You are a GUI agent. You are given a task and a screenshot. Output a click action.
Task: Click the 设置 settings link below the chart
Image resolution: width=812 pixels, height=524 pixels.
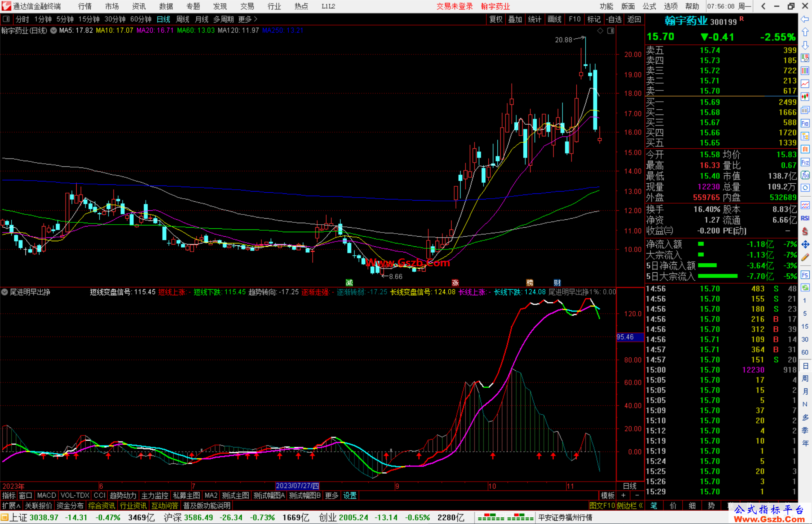point(350,495)
